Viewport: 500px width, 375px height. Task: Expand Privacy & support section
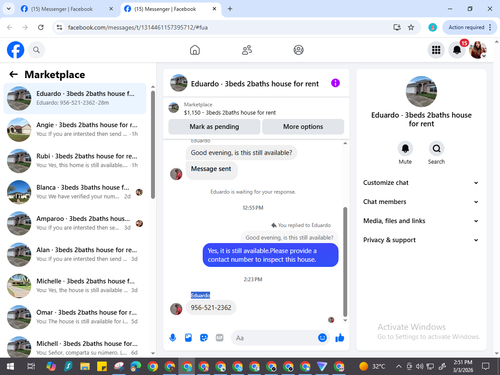coord(421,240)
